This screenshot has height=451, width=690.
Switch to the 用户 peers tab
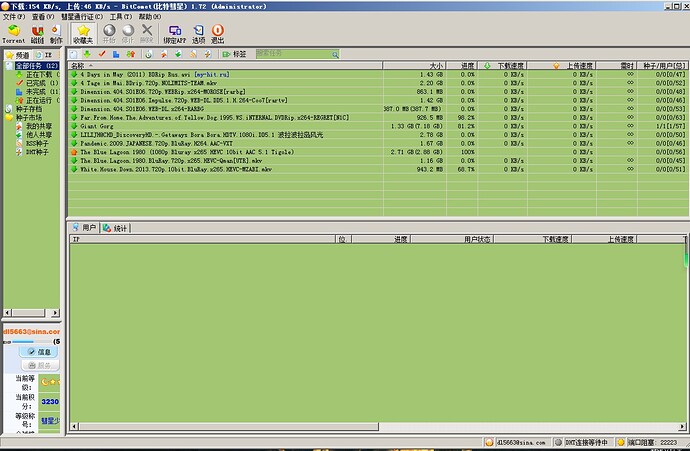[x=84, y=227]
